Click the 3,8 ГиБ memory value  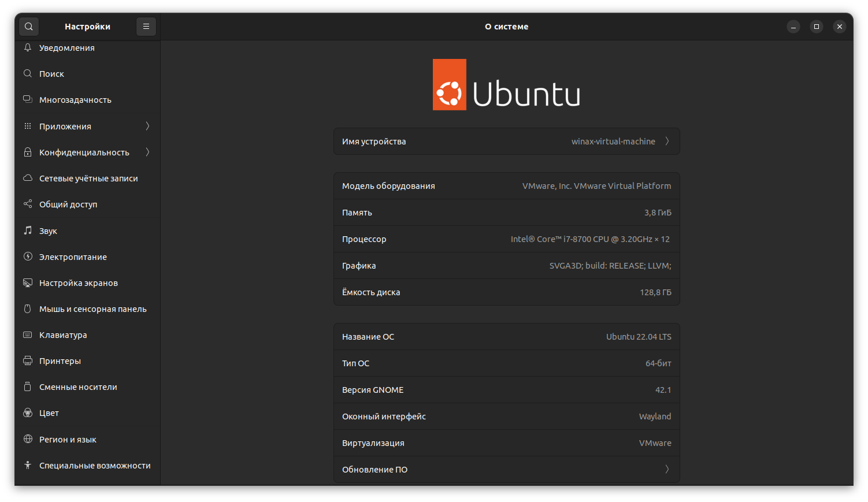click(658, 213)
